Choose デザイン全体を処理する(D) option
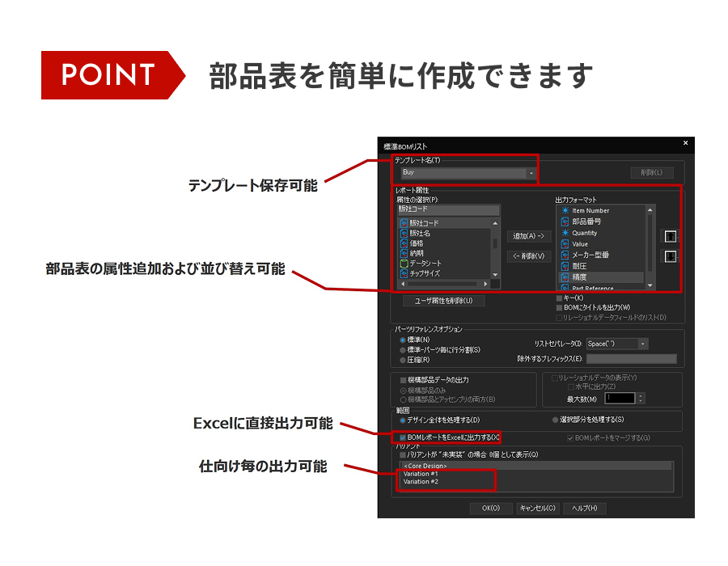728x566 pixels. click(403, 420)
